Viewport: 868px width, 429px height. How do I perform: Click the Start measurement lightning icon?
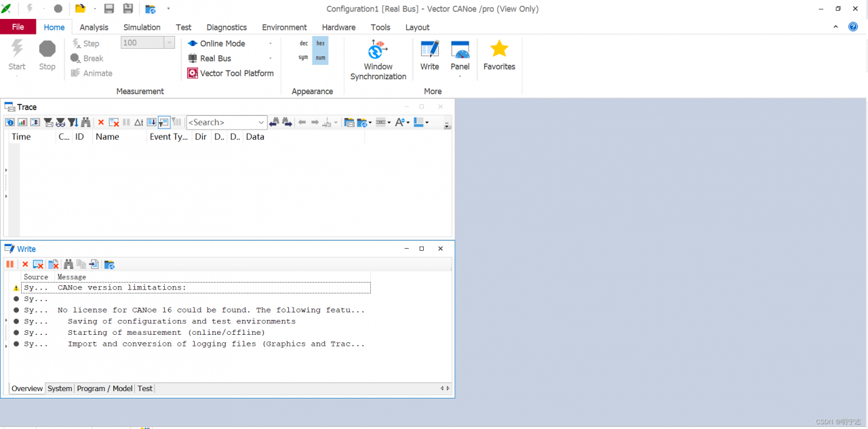tap(17, 49)
